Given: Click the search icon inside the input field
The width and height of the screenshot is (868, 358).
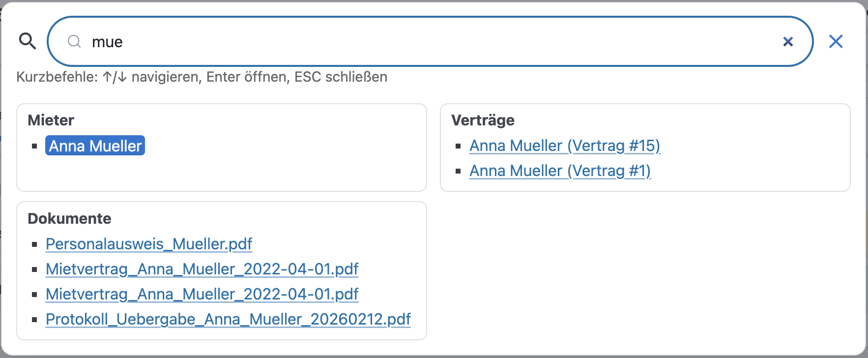Looking at the screenshot, I should (74, 42).
